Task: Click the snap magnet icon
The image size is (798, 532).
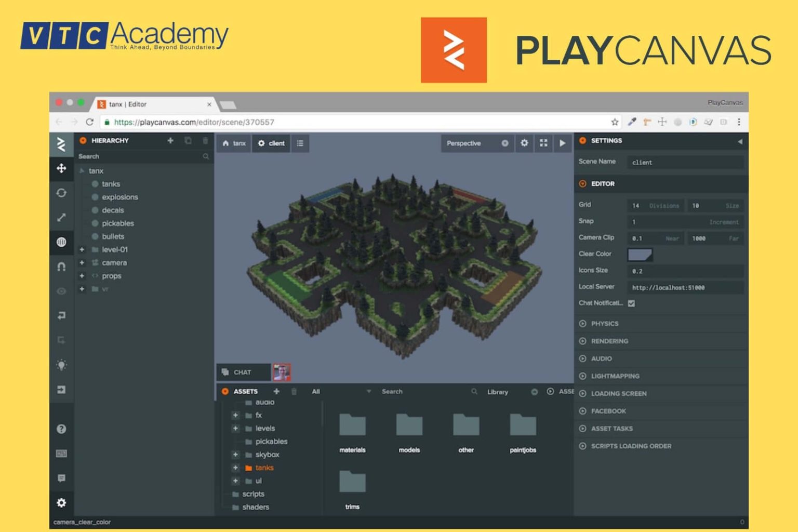Action: (61, 267)
